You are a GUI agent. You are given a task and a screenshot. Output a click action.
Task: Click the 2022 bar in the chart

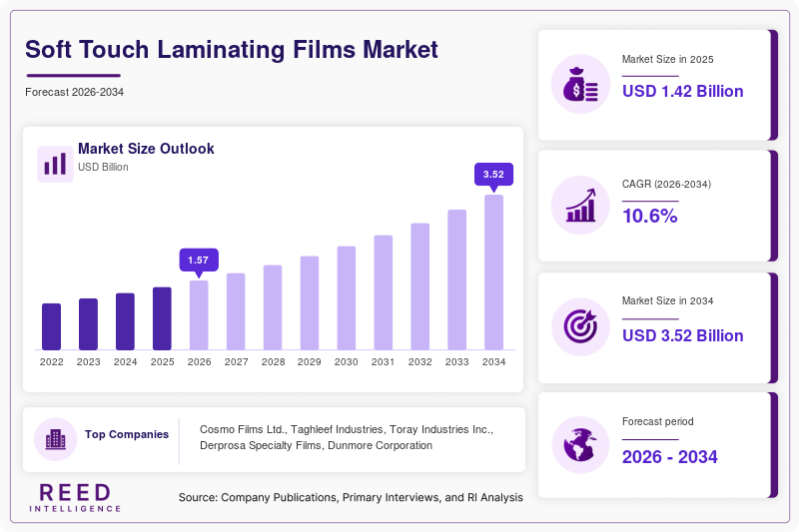pos(52,326)
